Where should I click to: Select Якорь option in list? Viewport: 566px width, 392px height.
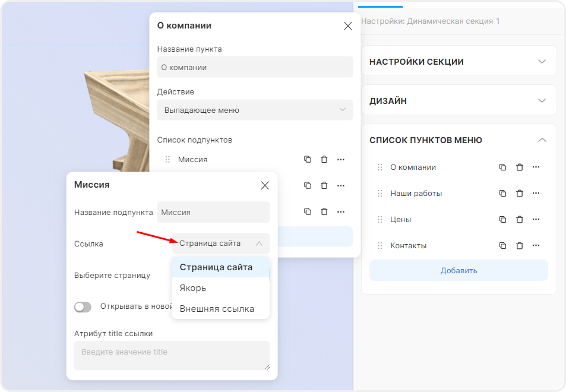point(220,288)
